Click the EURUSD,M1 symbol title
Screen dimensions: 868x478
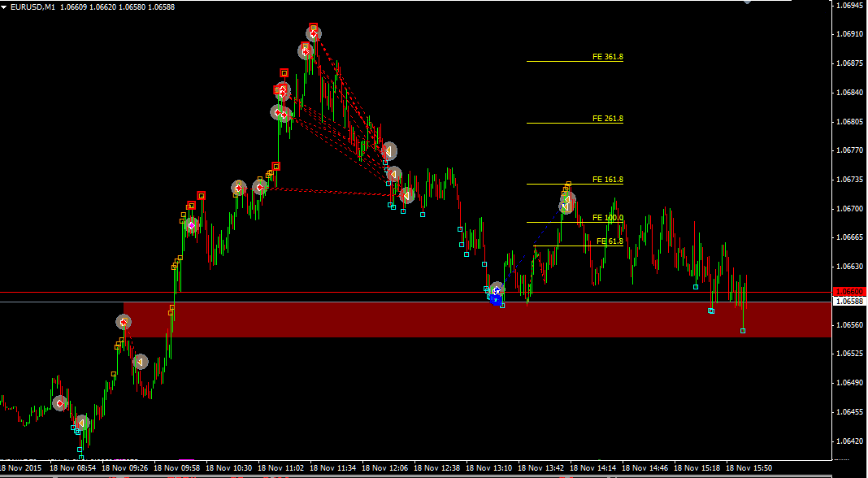33,7
